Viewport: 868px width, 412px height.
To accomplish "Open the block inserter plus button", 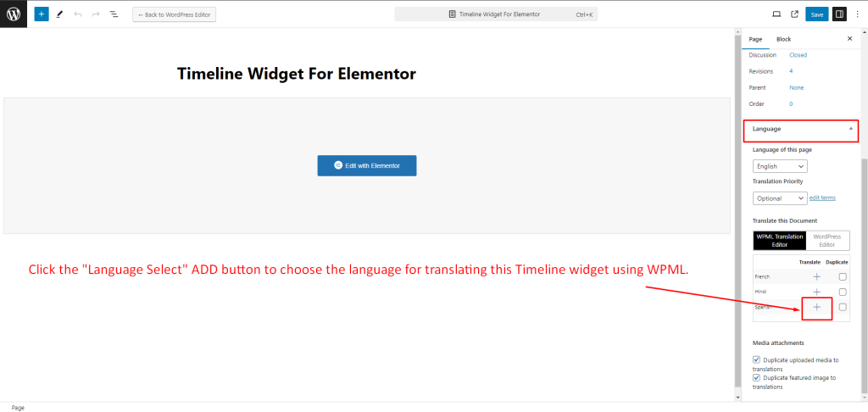I will pyautogui.click(x=42, y=14).
